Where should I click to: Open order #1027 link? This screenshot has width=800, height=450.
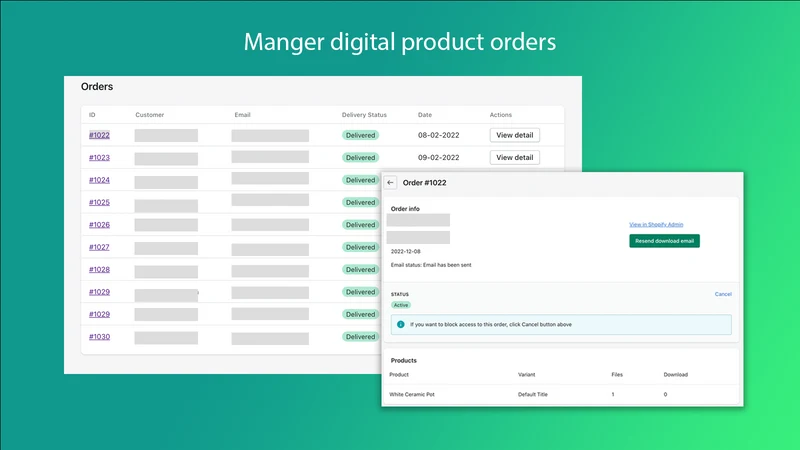coord(99,247)
